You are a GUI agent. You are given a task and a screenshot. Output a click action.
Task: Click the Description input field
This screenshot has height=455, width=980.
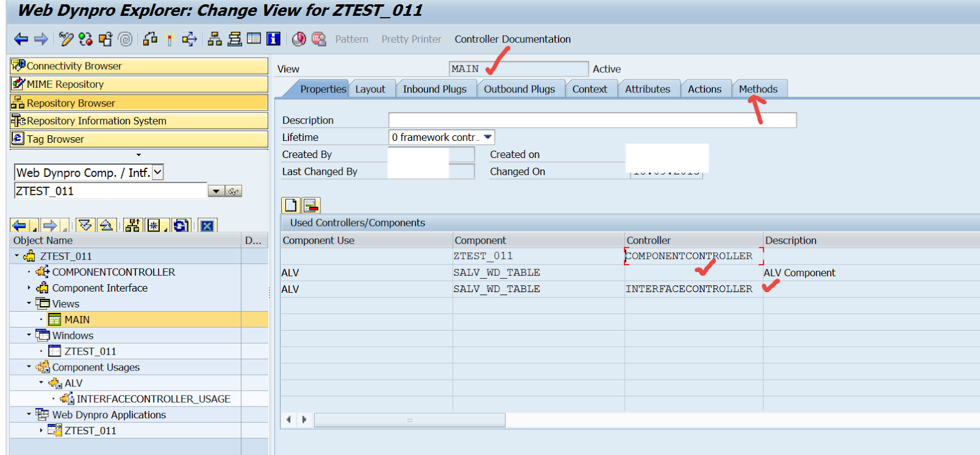[592, 121]
